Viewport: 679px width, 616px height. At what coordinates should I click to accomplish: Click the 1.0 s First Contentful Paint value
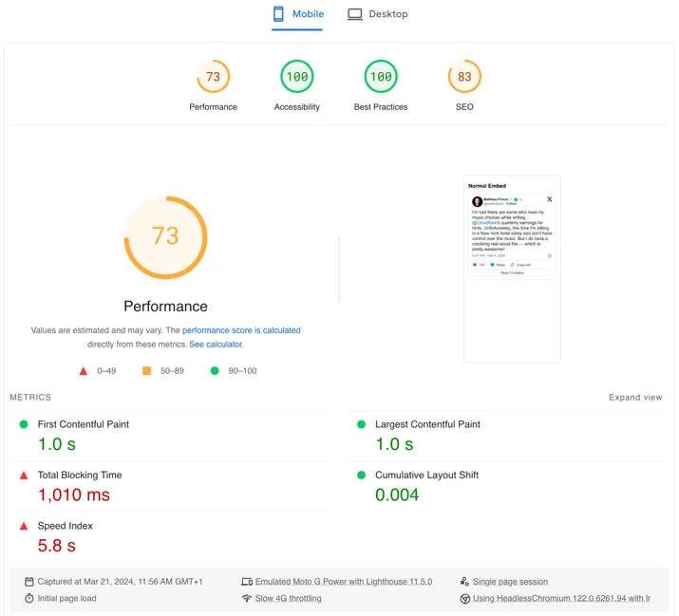(x=57, y=444)
